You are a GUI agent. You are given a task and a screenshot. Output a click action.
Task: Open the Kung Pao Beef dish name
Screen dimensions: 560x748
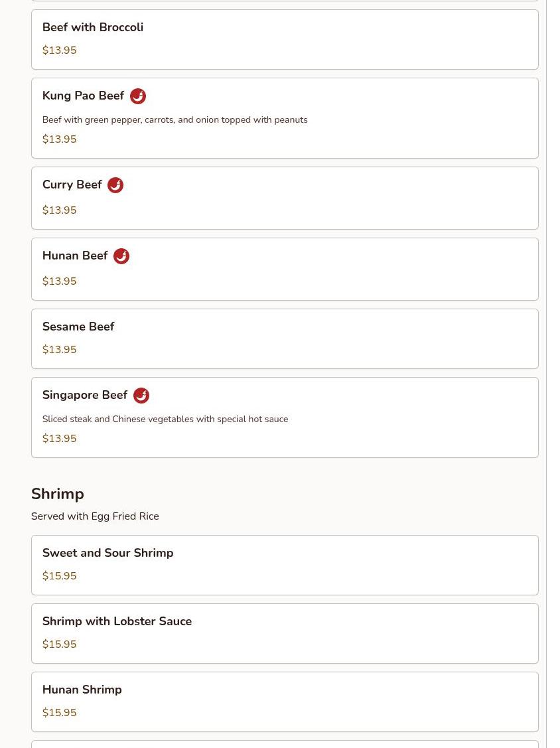(x=83, y=96)
